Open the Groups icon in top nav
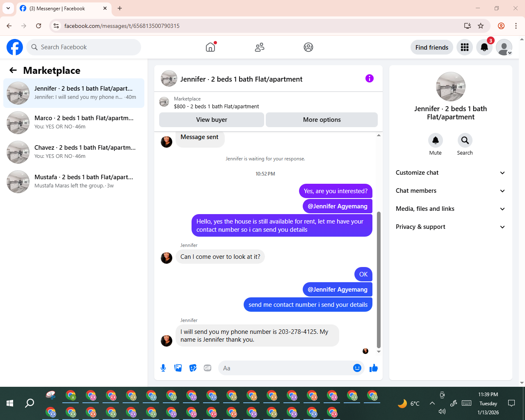 coord(308,47)
